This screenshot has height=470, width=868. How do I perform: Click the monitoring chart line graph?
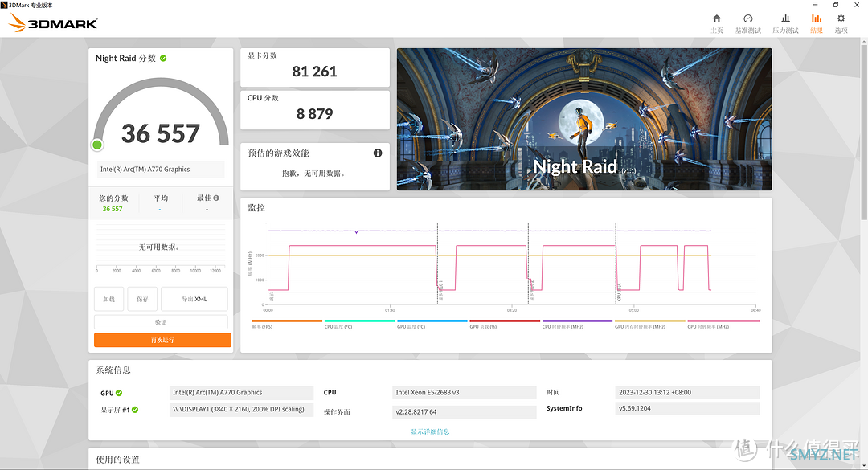pyautogui.click(x=512, y=266)
